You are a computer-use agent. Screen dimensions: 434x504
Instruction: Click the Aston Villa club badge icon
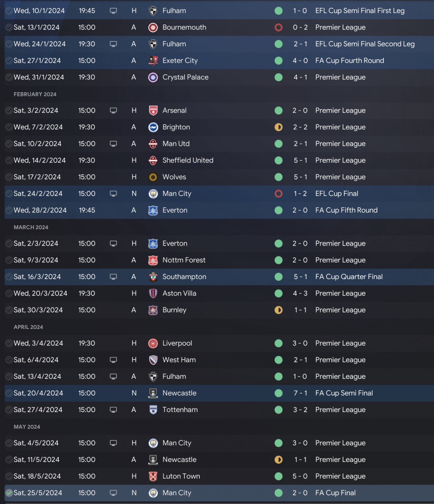[153, 293]
